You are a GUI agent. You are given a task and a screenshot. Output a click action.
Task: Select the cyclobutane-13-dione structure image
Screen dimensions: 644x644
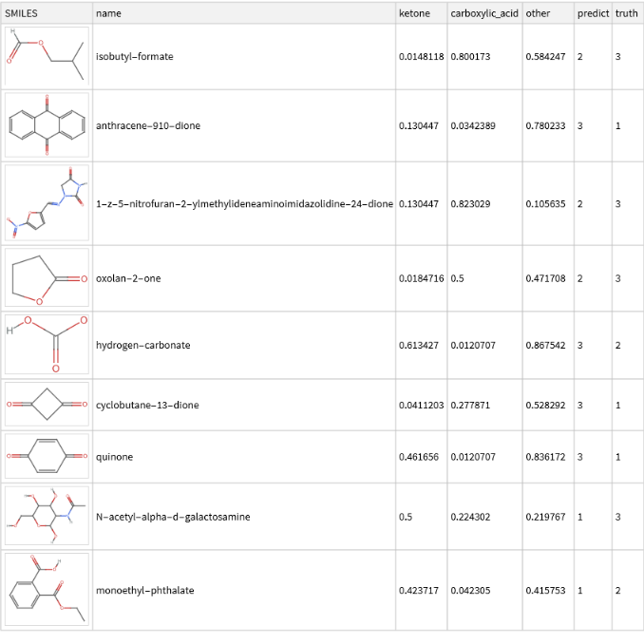tap(47, 405)
